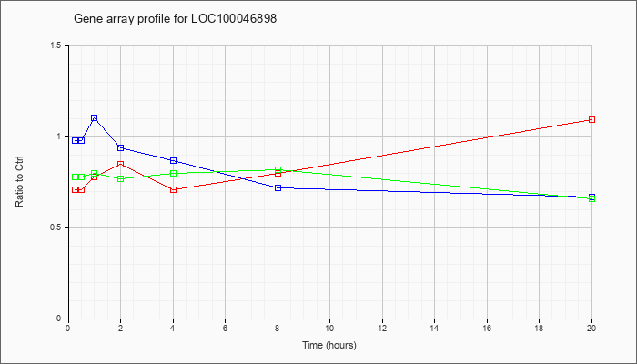Click the 'Time (hours)' axis label

(x=329, y=345)
